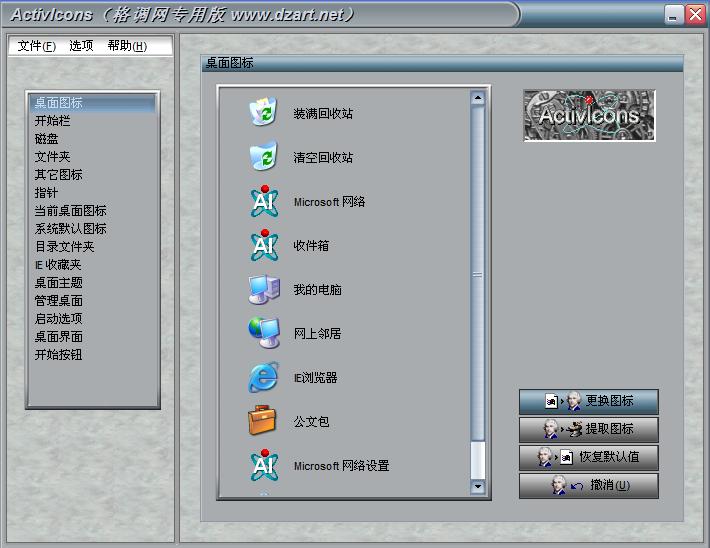Select the 我的电脑 label
710x548 pixels.
[317, 289]
